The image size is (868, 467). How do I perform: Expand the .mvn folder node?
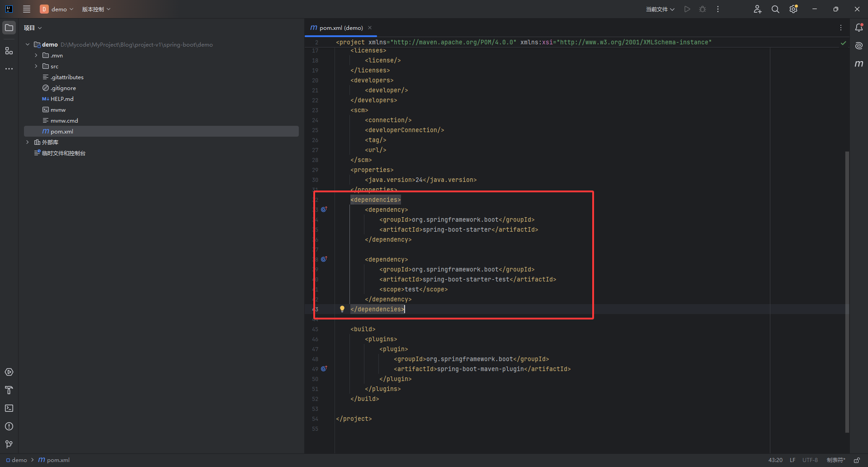point(36,56)
